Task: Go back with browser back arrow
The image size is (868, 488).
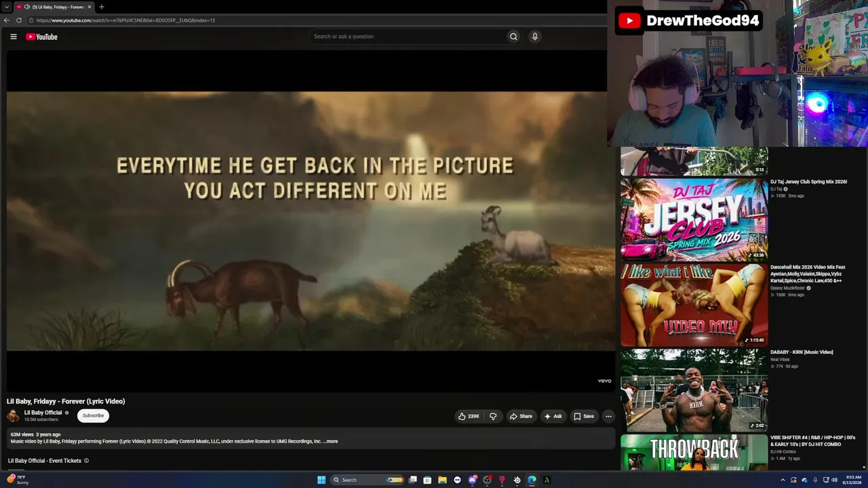Action: point(7,20)
